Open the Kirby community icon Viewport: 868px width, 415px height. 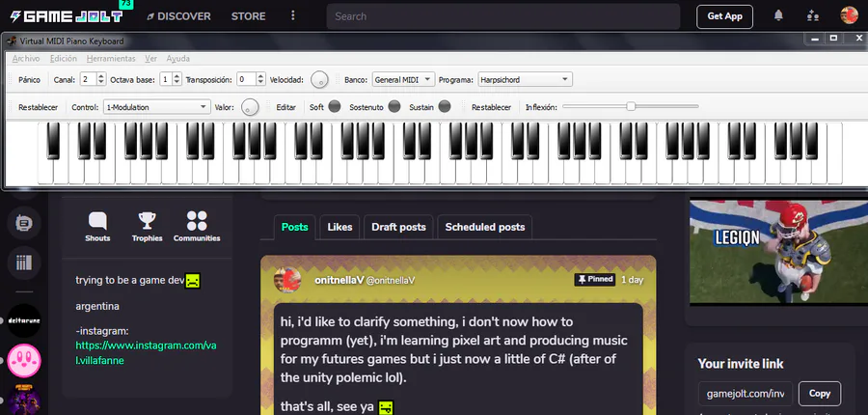[x=24, y=361]
